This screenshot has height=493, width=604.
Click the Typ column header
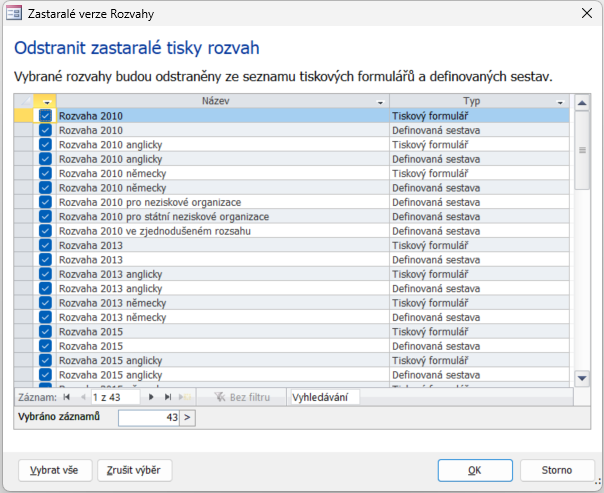tap(471, 101)
